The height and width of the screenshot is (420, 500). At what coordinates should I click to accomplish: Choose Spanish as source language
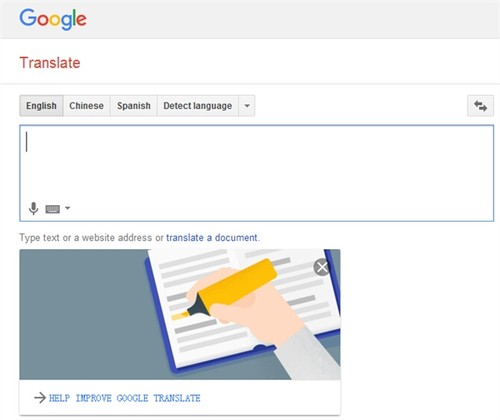click(x=134, y=106)
